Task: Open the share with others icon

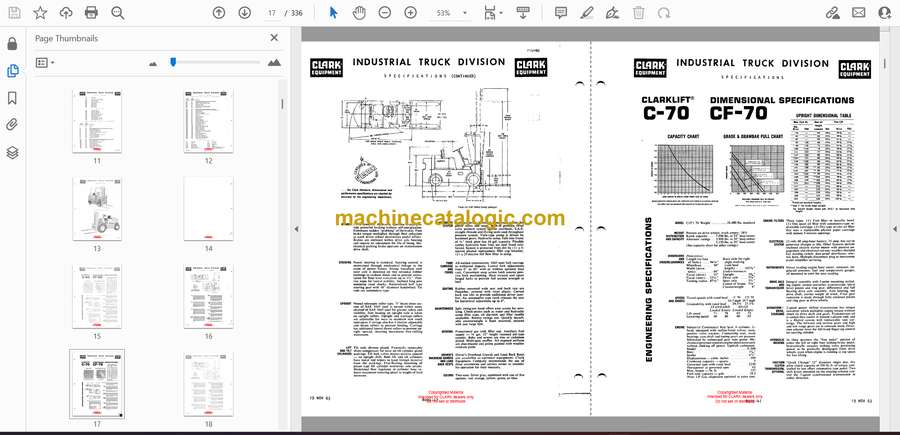Action: coord(885,13)
